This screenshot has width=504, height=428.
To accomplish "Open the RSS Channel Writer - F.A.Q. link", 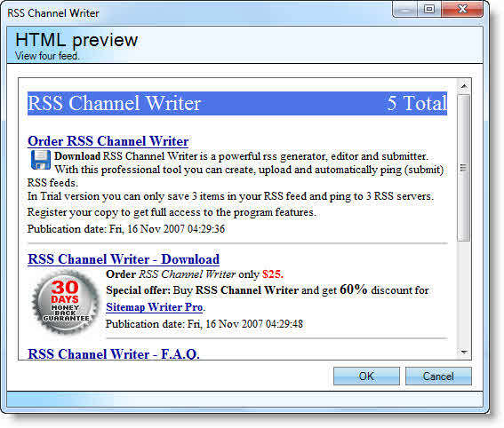I will (x=114, y=353).
